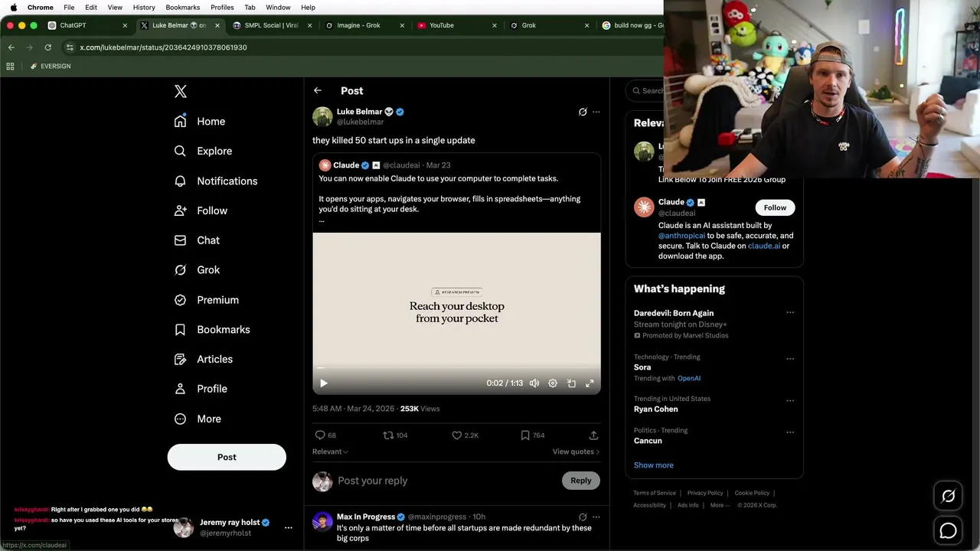Click the X logo in the sidebar
980x551 pixels.
181,92
